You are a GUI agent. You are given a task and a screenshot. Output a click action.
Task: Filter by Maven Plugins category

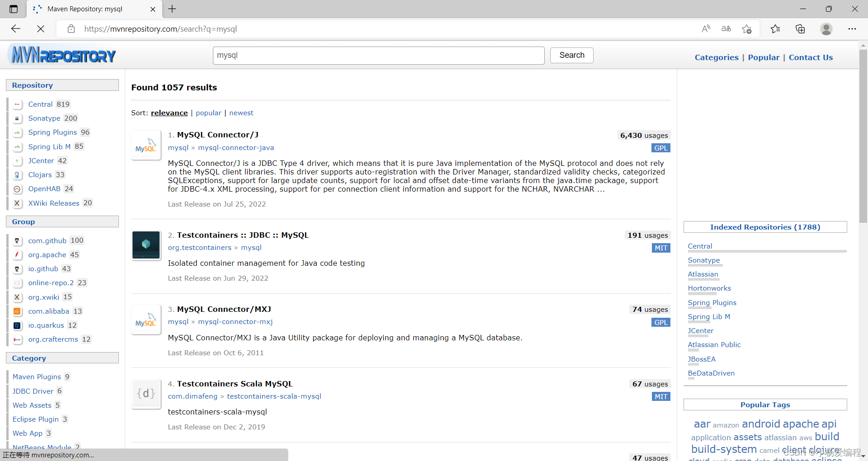(37, 377)
